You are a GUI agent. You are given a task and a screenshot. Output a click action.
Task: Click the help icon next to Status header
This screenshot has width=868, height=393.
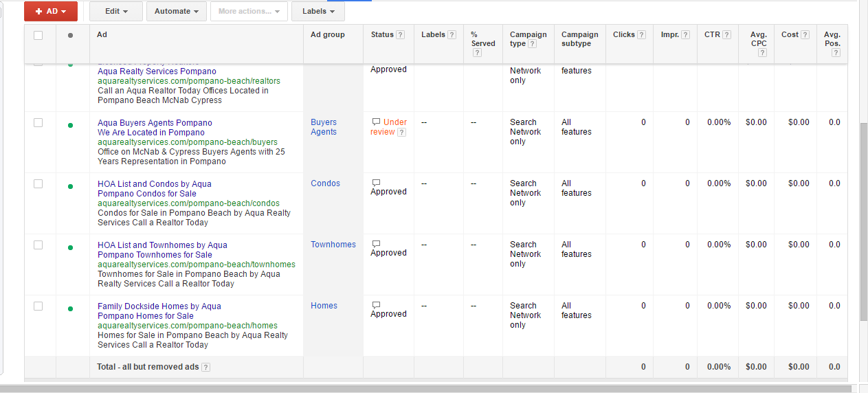coord(401,35)
